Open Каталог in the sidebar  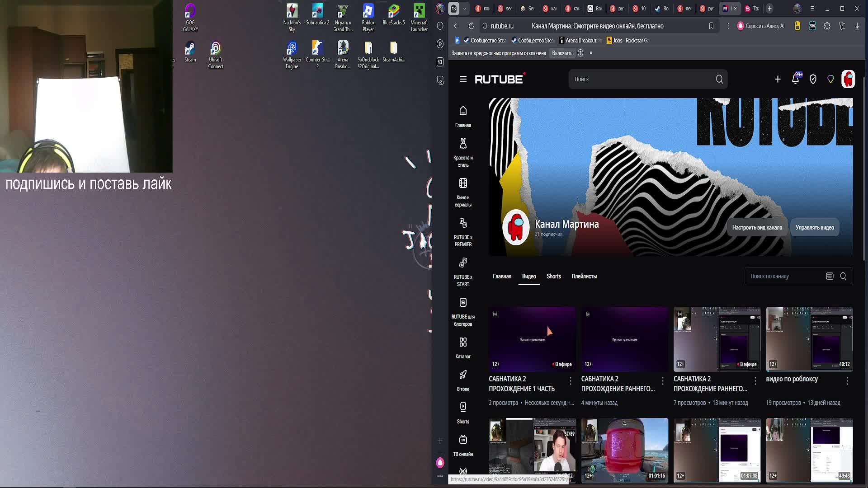pyautogui.click(x=463, y=348)
